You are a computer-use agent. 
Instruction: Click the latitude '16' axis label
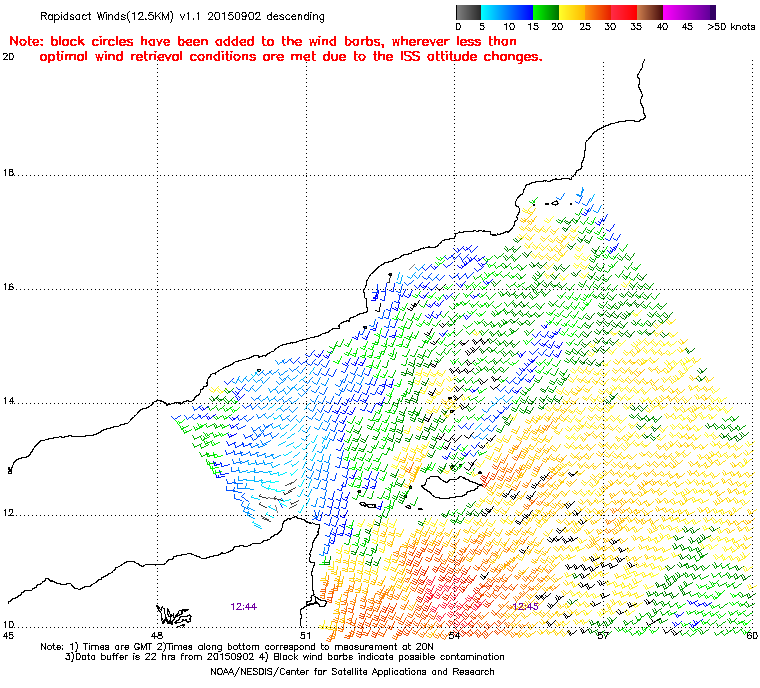(x=9, y=287)
